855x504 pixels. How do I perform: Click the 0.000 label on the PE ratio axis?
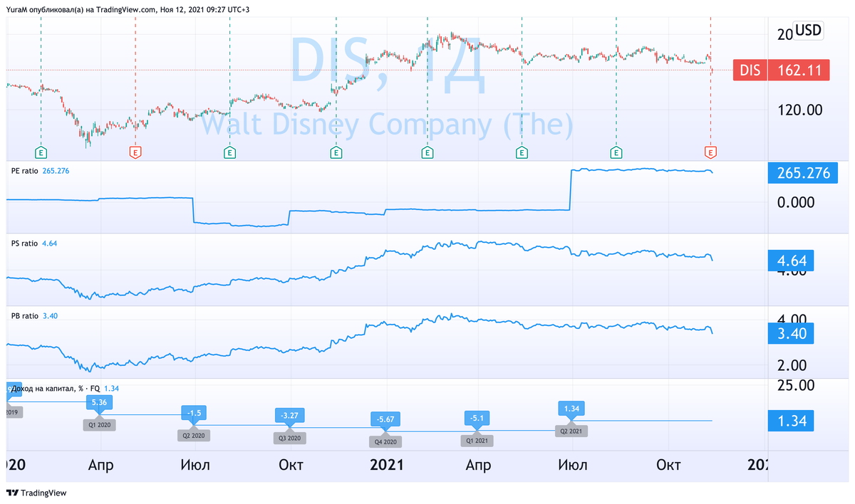795,202
